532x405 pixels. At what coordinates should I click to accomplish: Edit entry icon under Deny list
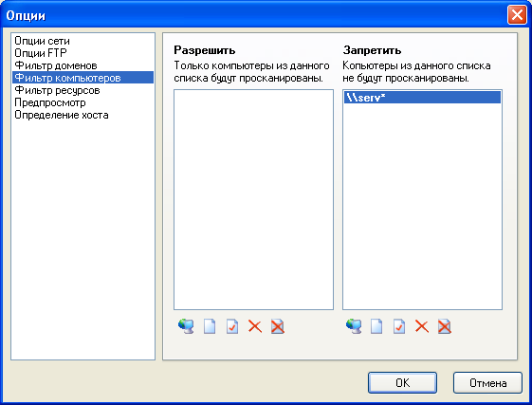(x=399, y=326)
